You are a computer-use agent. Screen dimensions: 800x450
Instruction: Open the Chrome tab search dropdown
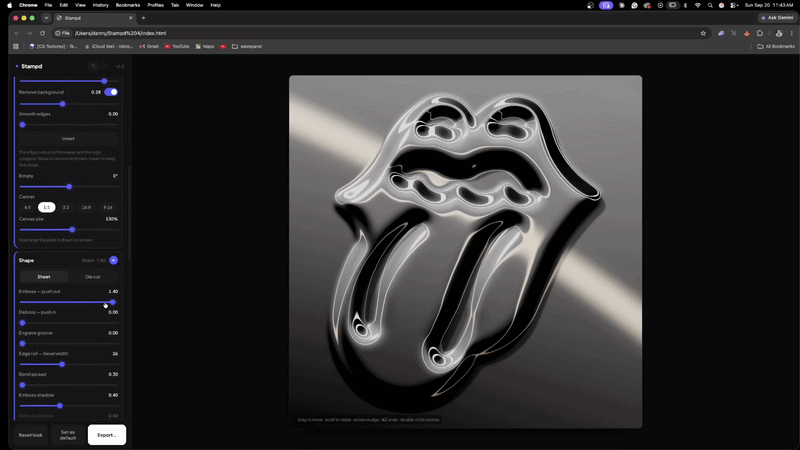[46, 18]
